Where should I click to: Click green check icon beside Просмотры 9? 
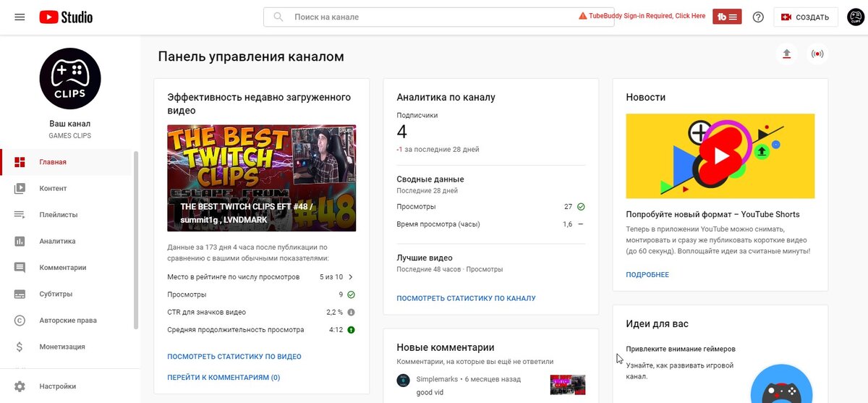click(x=351, y=294)
